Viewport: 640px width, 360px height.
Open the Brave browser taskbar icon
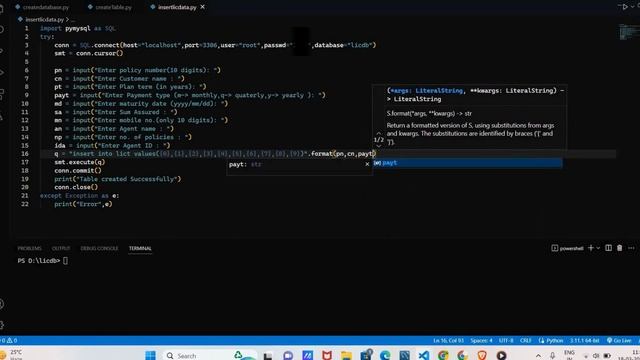[482, 355]
